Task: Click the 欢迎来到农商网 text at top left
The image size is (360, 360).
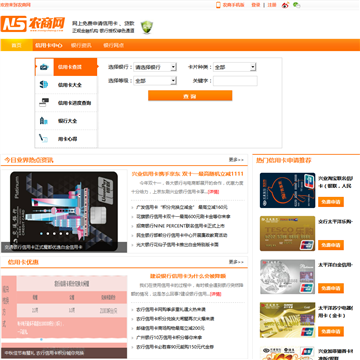Action: coord(16,5)
